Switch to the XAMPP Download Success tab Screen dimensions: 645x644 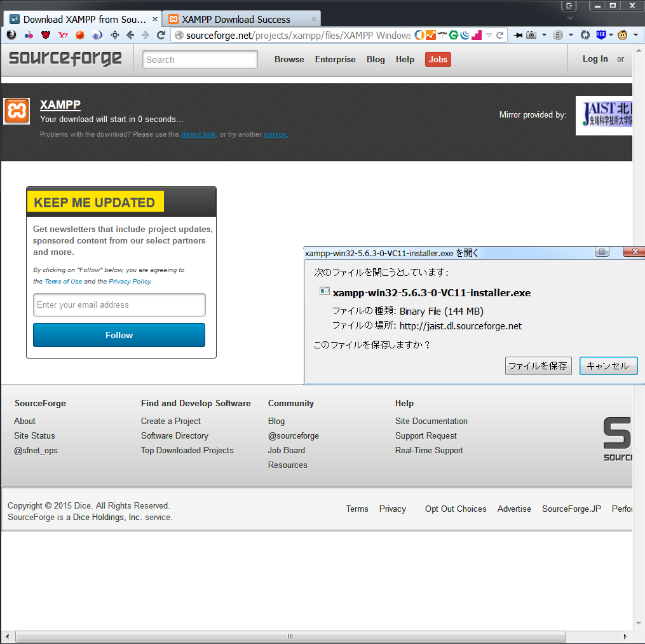(241, 19)
